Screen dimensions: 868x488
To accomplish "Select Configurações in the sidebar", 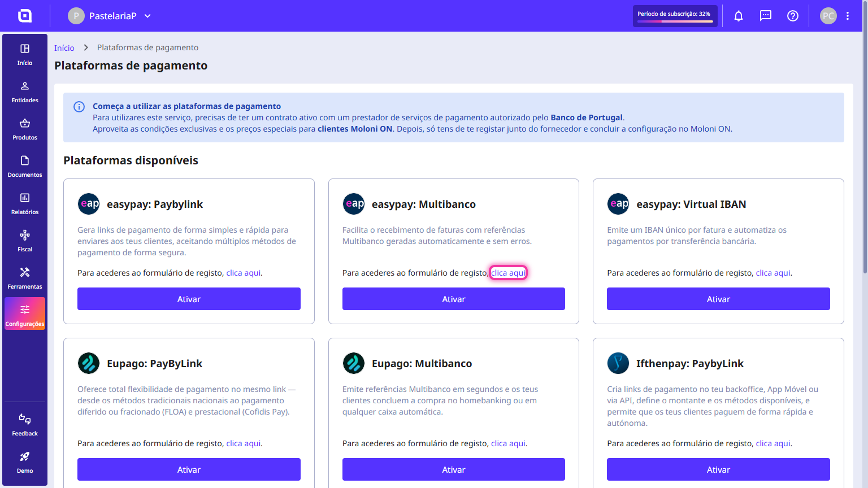I will pos(25,313).
